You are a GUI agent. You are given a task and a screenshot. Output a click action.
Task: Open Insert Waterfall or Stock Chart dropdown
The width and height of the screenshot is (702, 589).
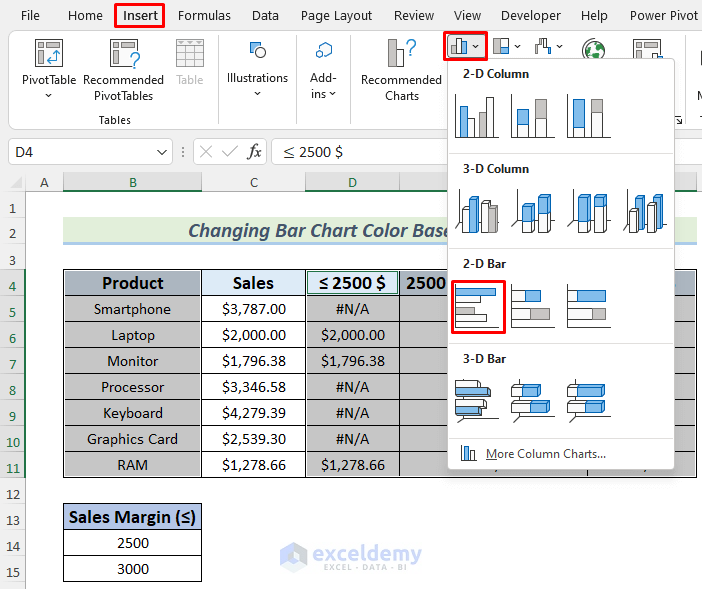pos(548,46)
